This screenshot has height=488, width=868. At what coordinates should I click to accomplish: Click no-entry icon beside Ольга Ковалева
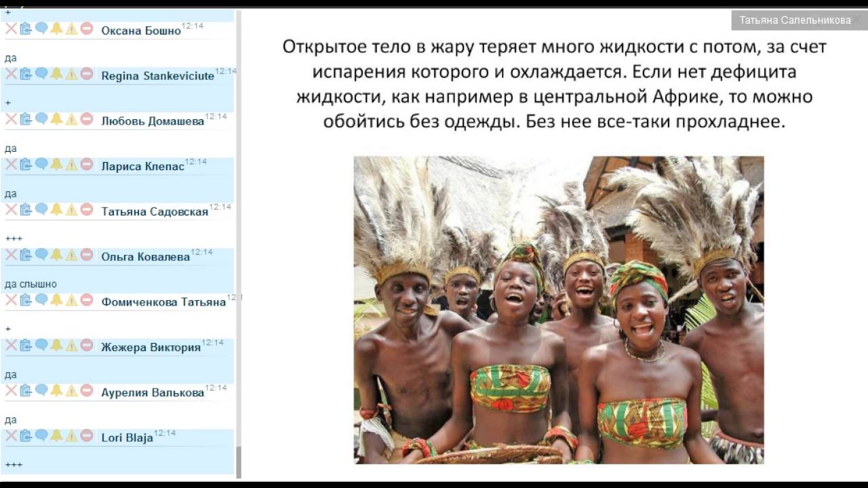click(87, 255)
